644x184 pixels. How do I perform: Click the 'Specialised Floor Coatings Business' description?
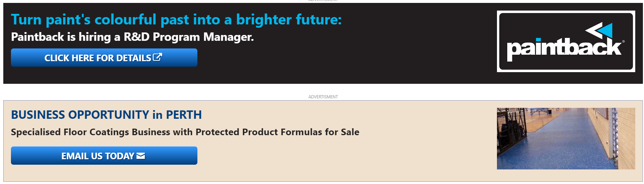pos(185,132)
